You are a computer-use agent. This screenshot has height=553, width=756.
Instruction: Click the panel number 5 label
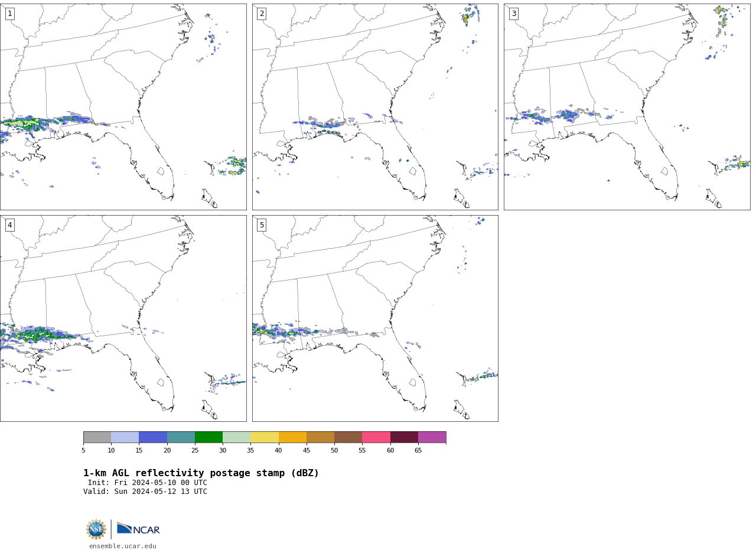pyautogui.click(x=262, y=225)
